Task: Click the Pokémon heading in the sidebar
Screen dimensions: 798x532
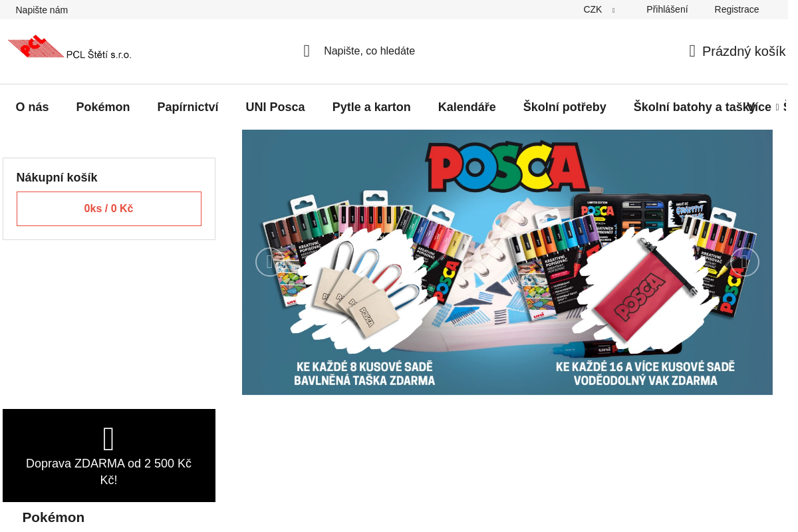Action: [x=53, y=517]
